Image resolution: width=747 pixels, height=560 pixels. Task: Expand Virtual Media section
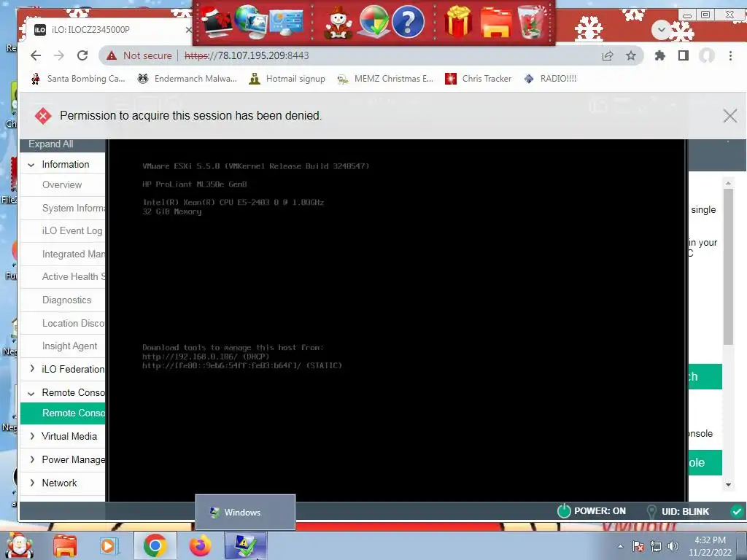pyautogui.click(x=32, y=436)
